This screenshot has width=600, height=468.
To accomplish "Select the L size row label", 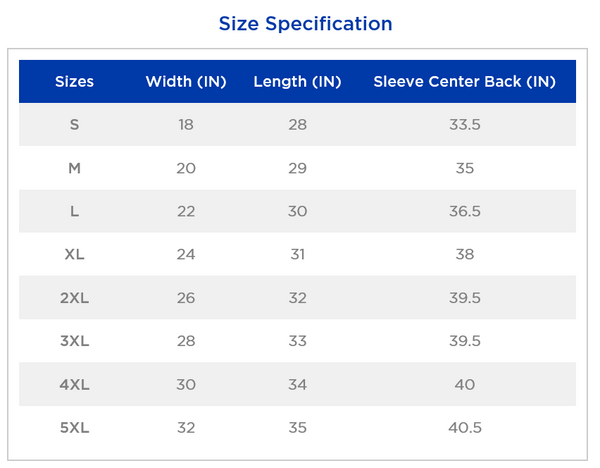I will (x=74, y=211).
